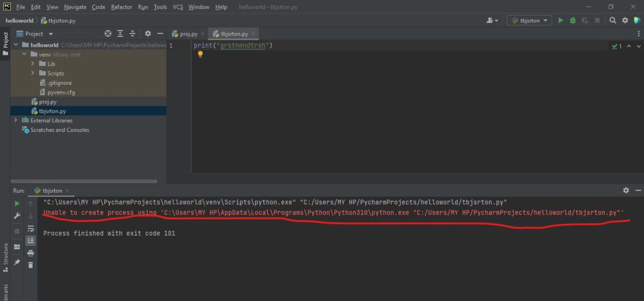
Task: Expand the Lib folder
Action: (x=33, y=64)
